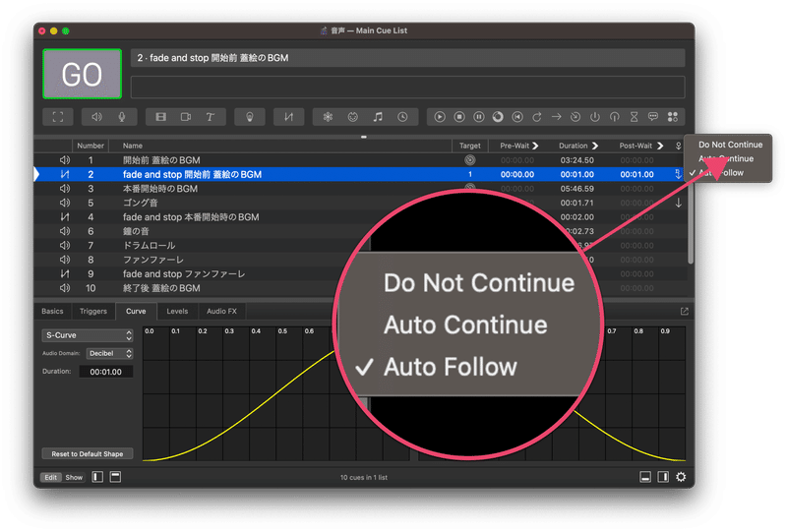Add a new Video cue
Viewport: 787px width, 532px height.
[160, 117]
